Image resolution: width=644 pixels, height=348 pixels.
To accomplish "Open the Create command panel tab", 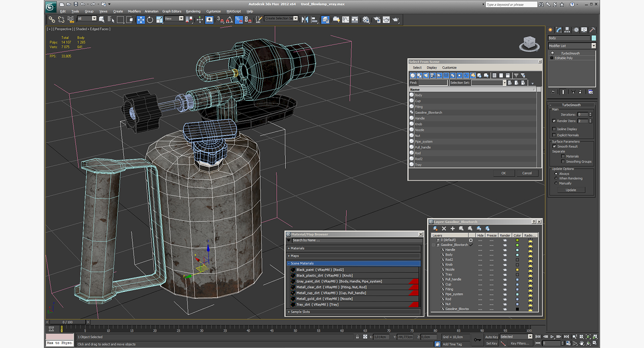I will coord(550,30).
